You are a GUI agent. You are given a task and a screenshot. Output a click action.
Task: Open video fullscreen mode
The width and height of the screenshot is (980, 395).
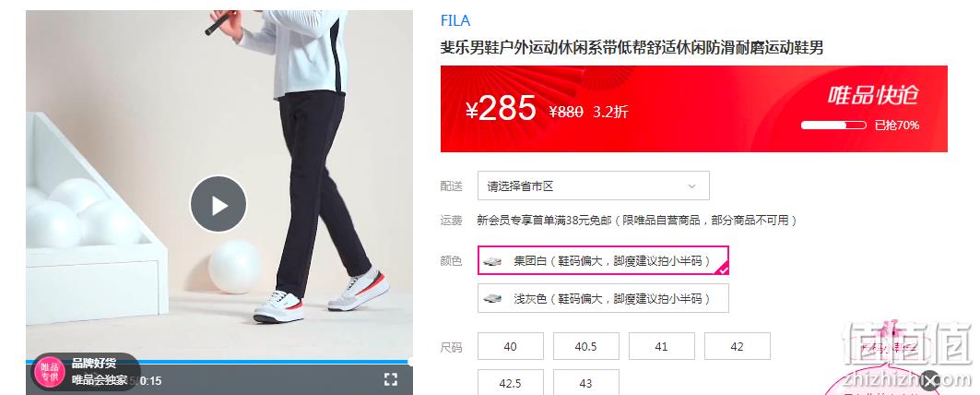[x=391, y=378]
